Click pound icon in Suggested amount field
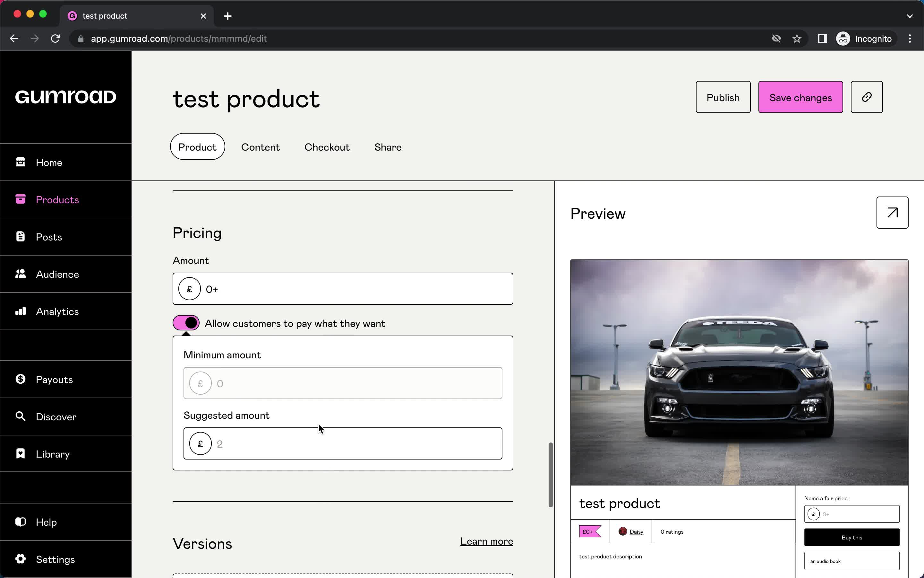 click(201, 443)
